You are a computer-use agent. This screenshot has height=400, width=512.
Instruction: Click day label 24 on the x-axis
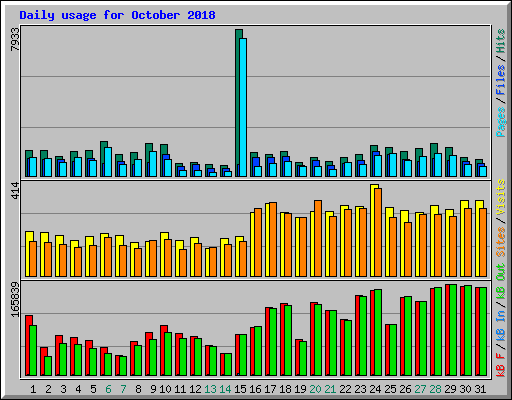tap(375, 389)
